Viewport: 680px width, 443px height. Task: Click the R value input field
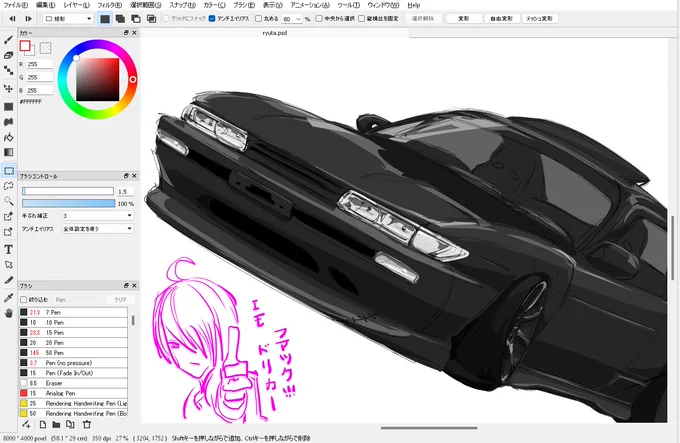pos(39,64)
